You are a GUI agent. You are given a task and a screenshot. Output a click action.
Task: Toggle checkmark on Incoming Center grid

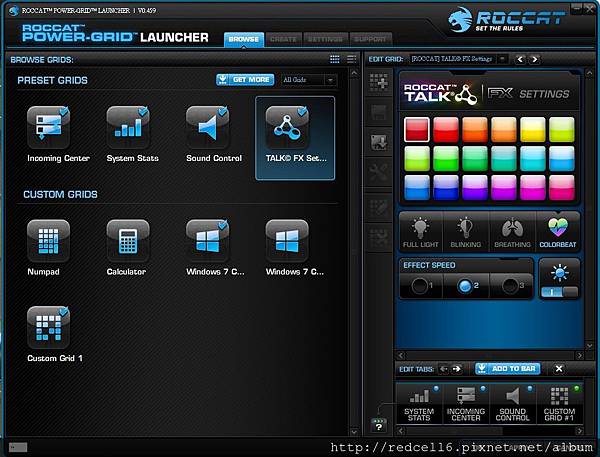point(64,111)
